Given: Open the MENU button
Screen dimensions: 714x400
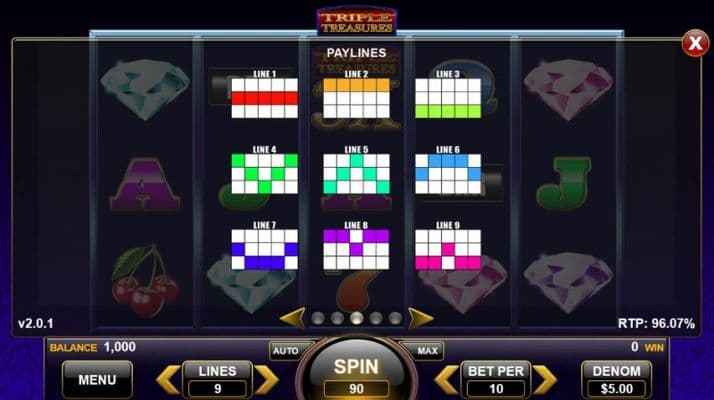Looking at the screenshot, I should pyautogui.click(x=97, y=379).
